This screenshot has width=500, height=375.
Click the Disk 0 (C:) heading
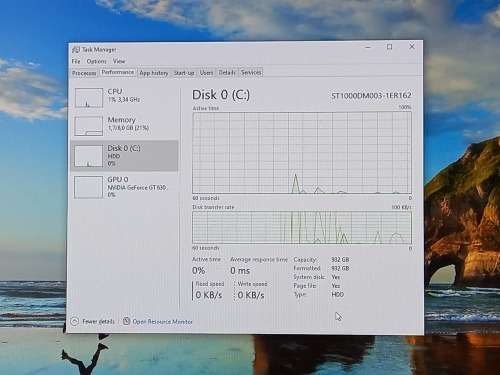[x=221, y=95]
